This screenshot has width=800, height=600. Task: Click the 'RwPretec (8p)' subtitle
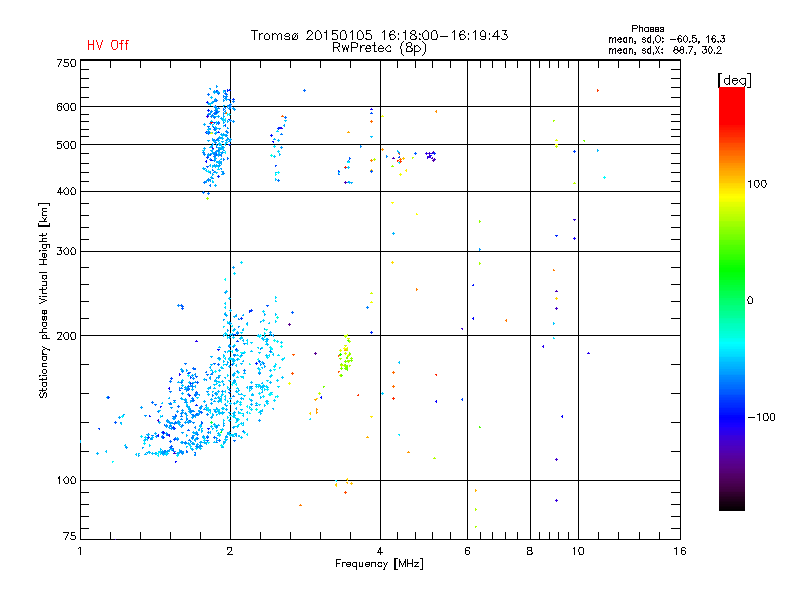pos(379,48)
